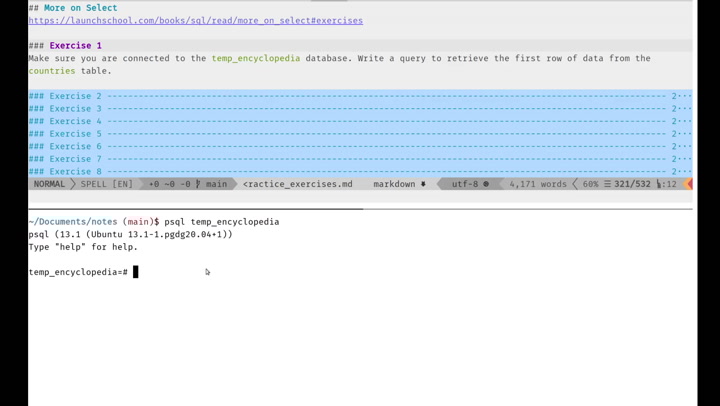Click the '<ractice_exercises.md' file name in statusline
The image size is (720, 406).
coord(298,184)
